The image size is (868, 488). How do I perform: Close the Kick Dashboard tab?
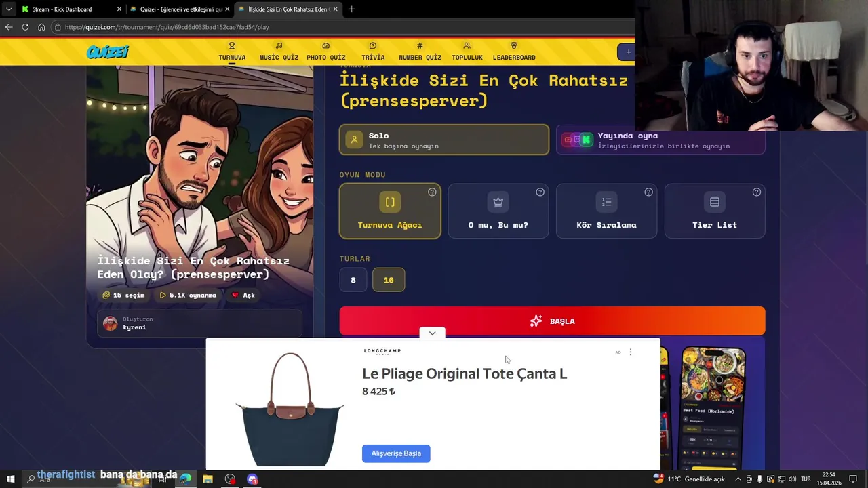click(x=119, y=9)
